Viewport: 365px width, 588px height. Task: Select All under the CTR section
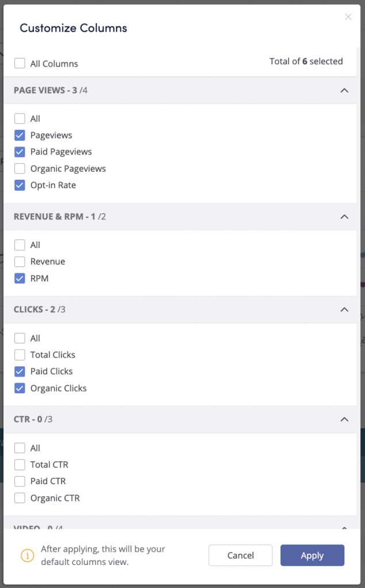[x=20, y=448]
